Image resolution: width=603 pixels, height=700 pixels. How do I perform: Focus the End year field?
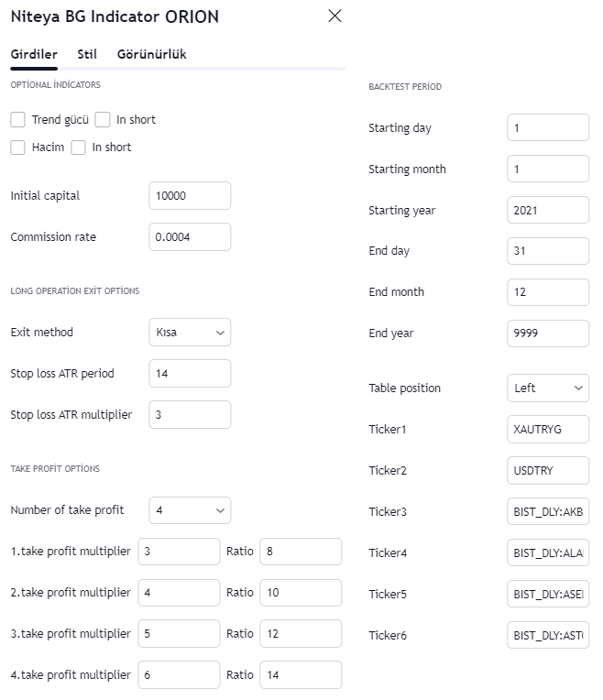[x=548, y=333]
